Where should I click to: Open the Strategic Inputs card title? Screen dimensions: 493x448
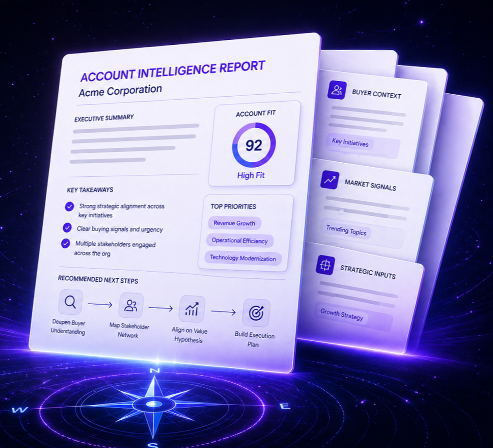pyautogui.click(x=368, y=272)
